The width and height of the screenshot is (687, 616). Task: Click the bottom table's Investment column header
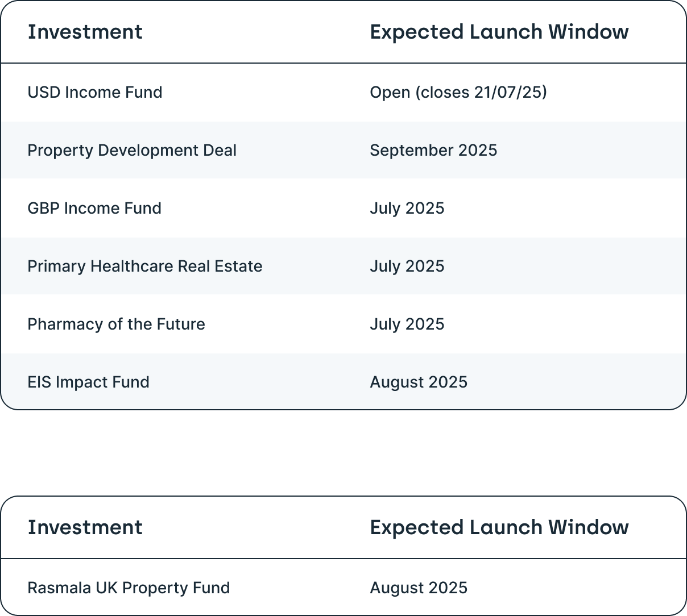(85, 527)
